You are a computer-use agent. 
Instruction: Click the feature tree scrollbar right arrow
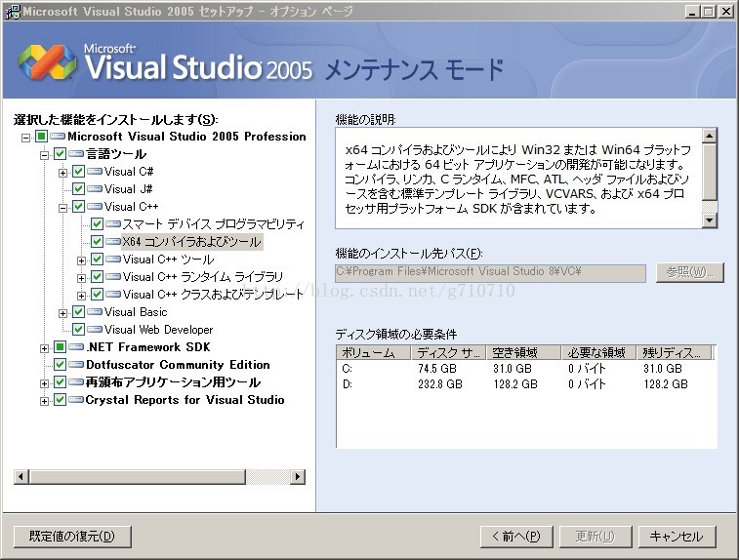(298, 477)
